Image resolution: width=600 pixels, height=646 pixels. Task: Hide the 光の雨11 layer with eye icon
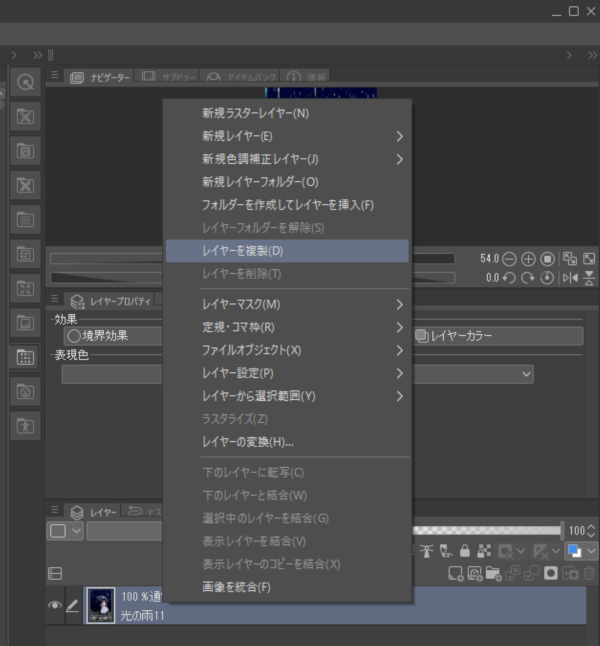point(54,606)
